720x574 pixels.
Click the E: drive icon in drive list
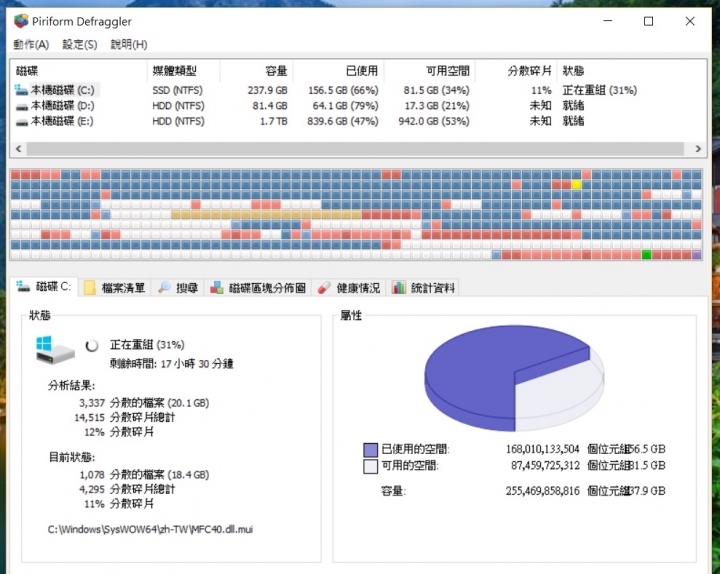[x=21, y=122]
